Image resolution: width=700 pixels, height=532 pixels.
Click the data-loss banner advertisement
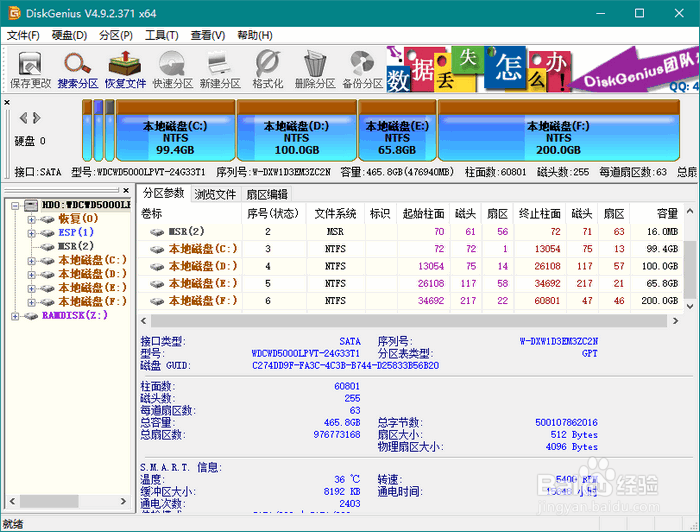(542, 69)
